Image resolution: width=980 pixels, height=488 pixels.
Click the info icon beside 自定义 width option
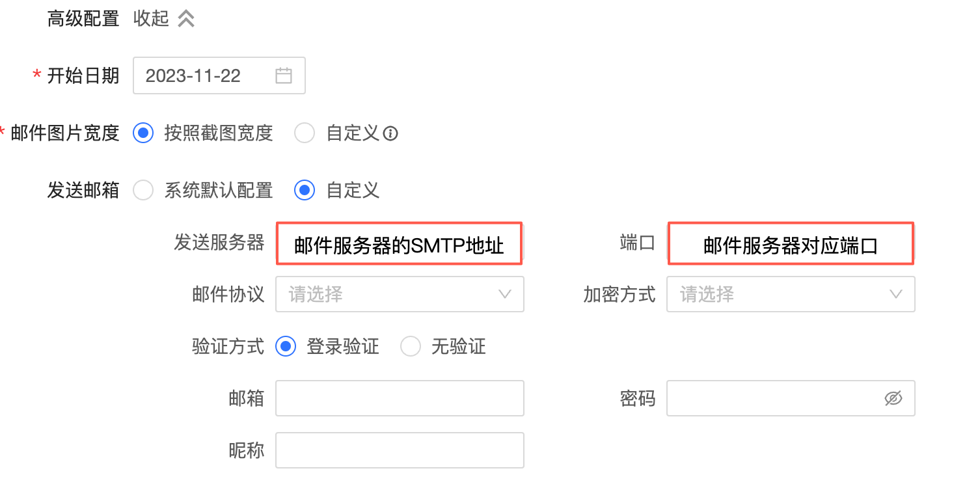pos(390,134)
